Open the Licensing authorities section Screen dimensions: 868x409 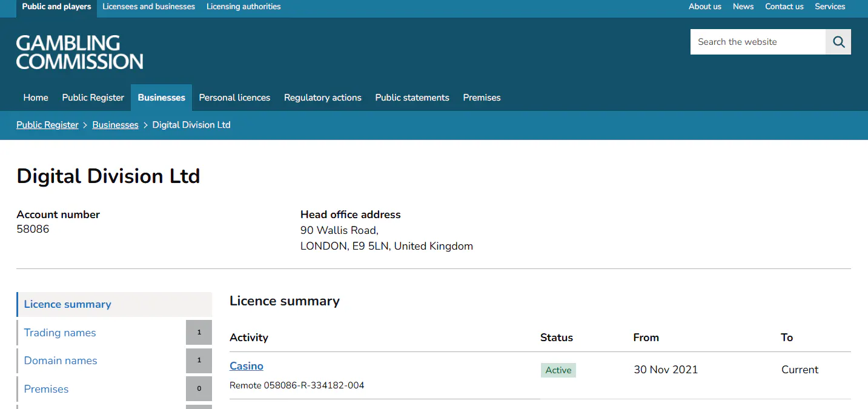(244, 7)
